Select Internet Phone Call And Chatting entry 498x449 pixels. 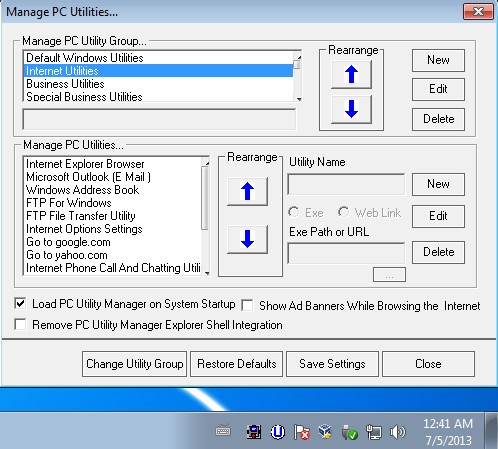click(113, 268)
